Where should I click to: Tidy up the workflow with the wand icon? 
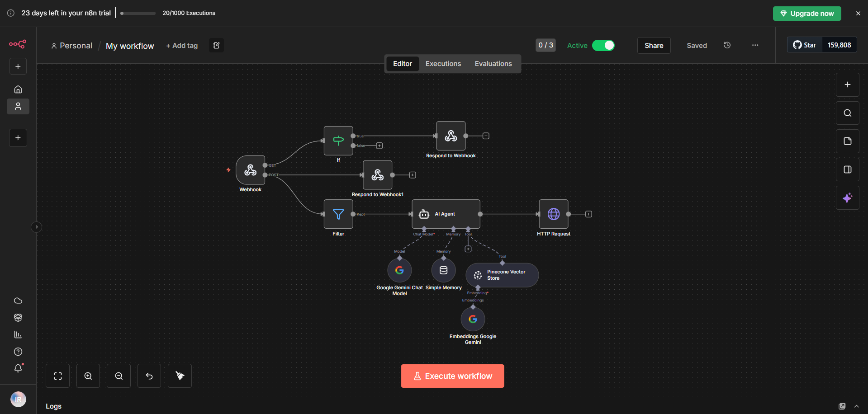180,376
